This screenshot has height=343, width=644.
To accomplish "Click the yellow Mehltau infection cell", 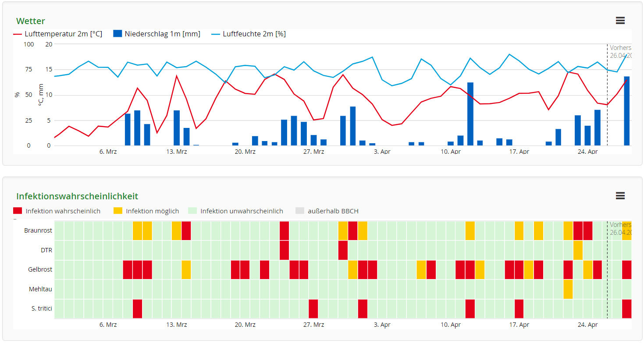I will coord(568,289).
